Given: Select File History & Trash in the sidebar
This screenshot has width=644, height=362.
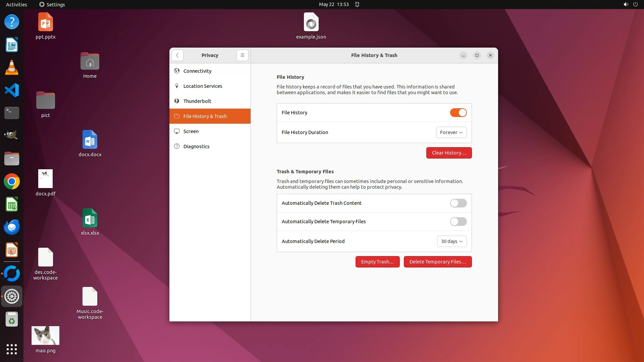Looking at the screenshot, I should tap(205, 116).
